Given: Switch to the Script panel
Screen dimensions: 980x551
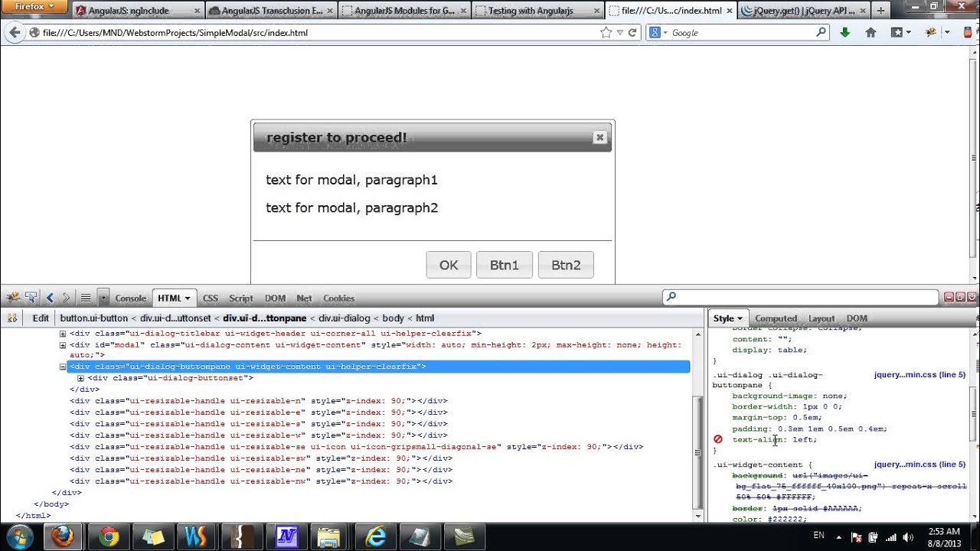Looking at the screenshot, I should tap(240, 298).
